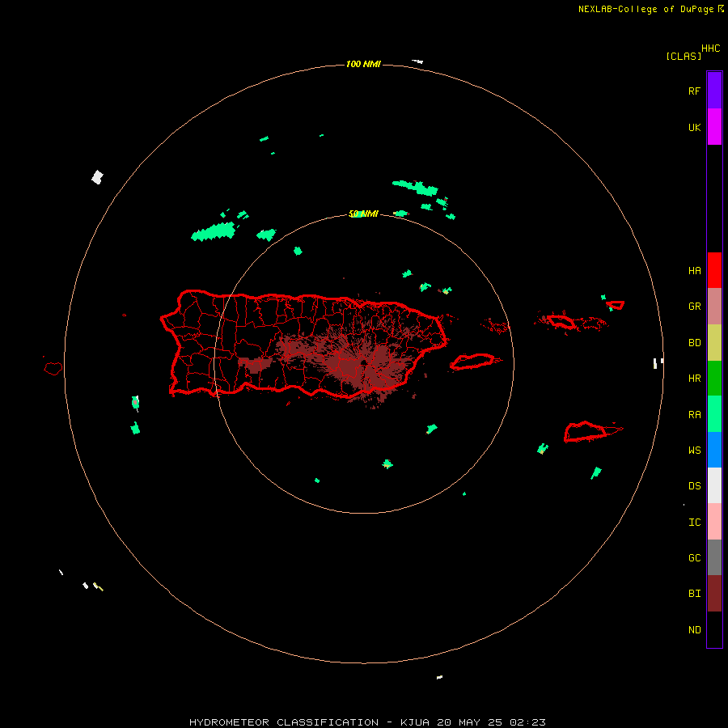Click the HA red legend swatch

[714, 270]
